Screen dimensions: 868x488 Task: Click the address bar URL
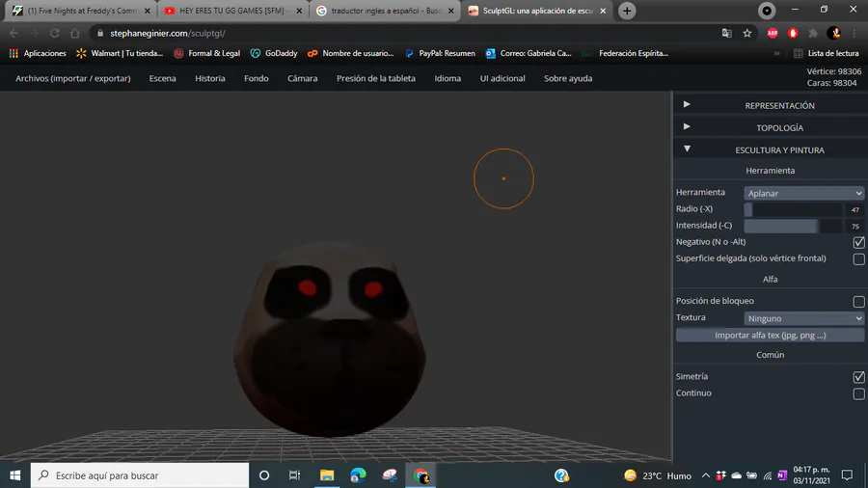(x=168, y=33)
